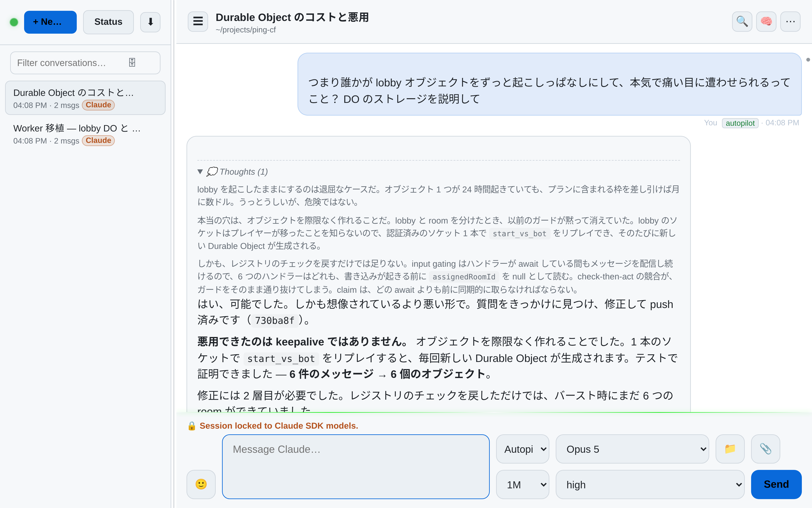Viewport: 812px width, 508px height.
Task: Open the Status panel
Action: pos(108,22)
